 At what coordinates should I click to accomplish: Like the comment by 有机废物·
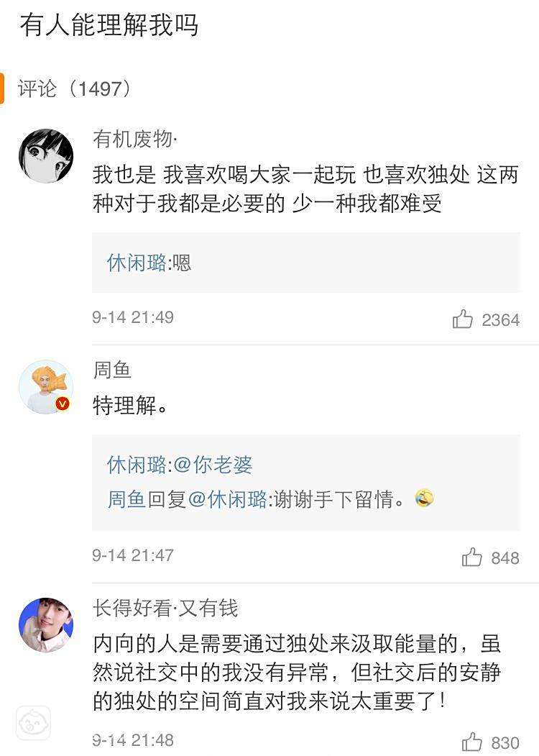(463, 319)
